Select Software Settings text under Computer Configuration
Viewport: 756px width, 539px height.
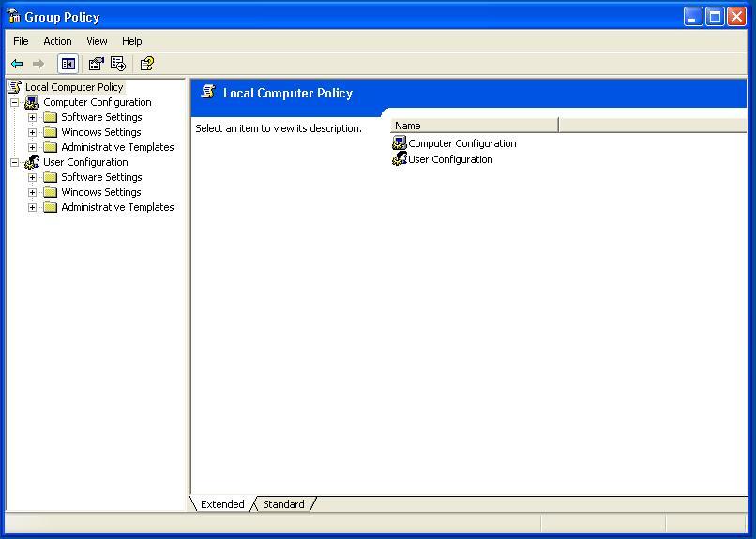[101, 117]
